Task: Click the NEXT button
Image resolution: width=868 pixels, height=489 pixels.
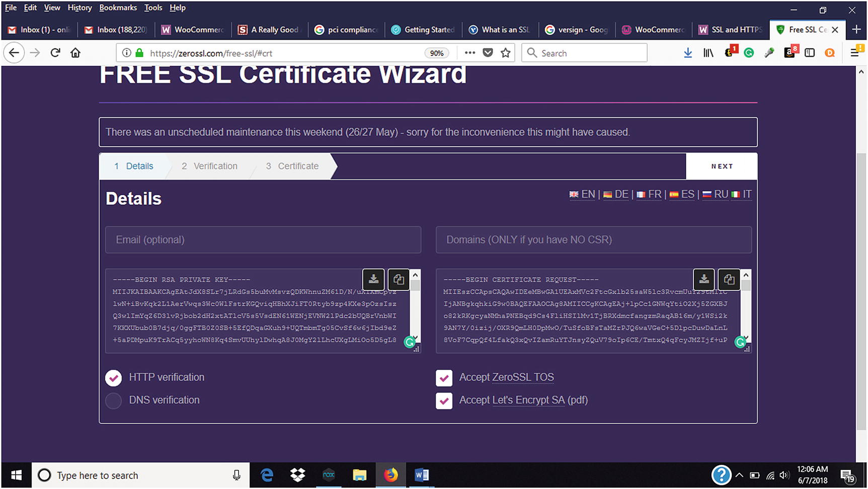Action: click(x=722, y=166)
